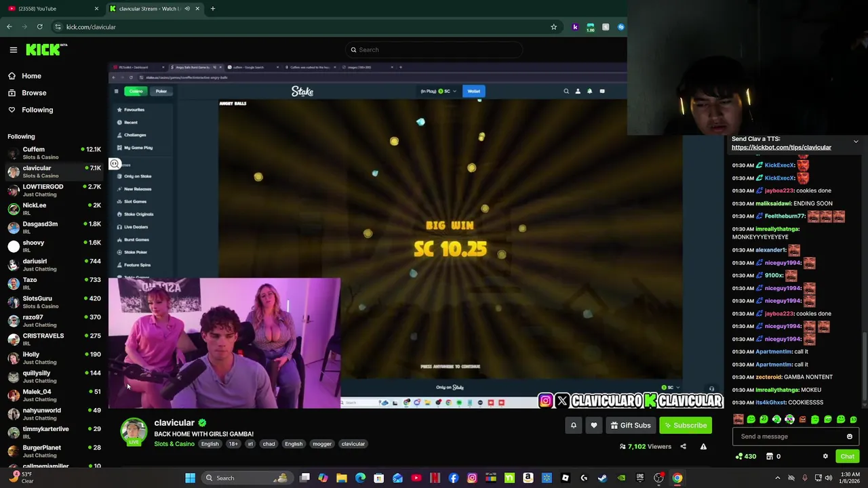This screenshot has width=868, height=488.
Task: Click the chad tag
Action: point(269,444)
